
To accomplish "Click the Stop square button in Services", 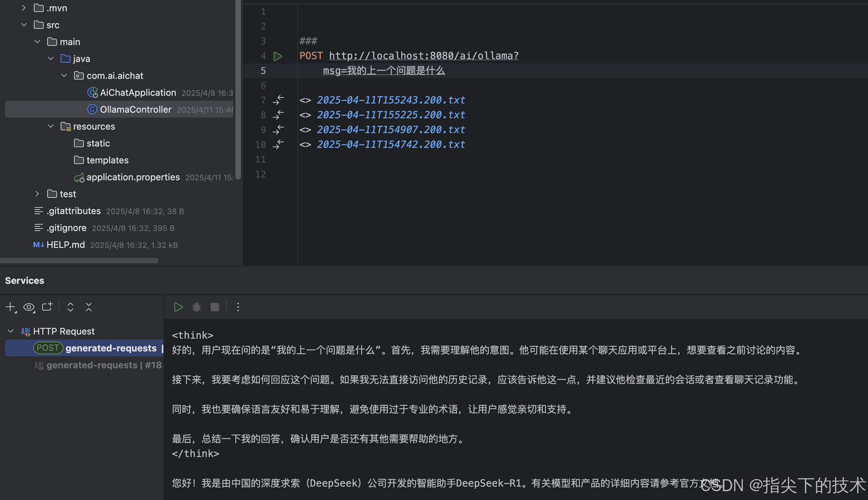I will (215, 307).
